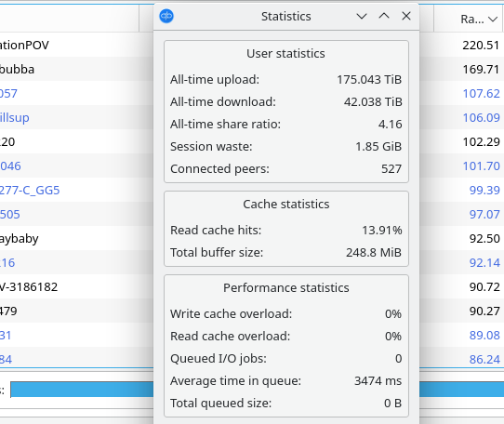Select the row with ratio 220.51
Viewport: 504px width, 424px height.
point(481,45)
